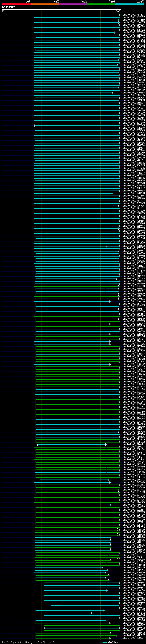Image resolution: width=146 pixels, height=644 pixels.
Task: Click the white query sequence bar
Action: click(x=61, y=9)
